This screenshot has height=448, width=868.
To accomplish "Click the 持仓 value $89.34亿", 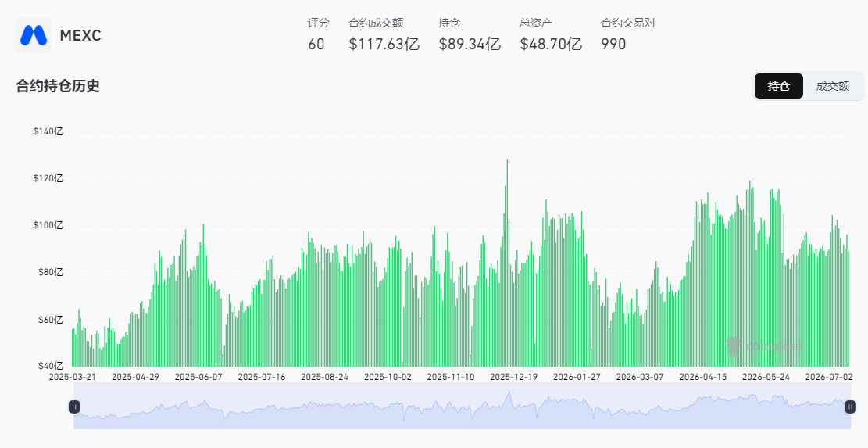I will point(470,45).
